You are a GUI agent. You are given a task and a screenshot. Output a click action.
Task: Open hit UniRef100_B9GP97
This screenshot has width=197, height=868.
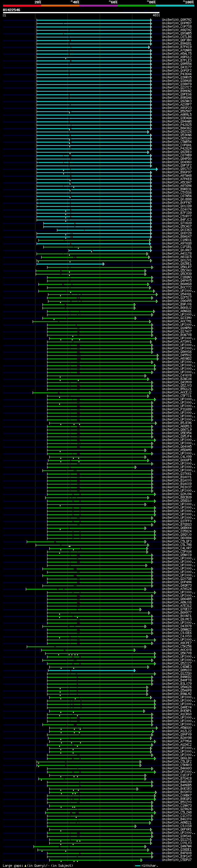(177, 172)
